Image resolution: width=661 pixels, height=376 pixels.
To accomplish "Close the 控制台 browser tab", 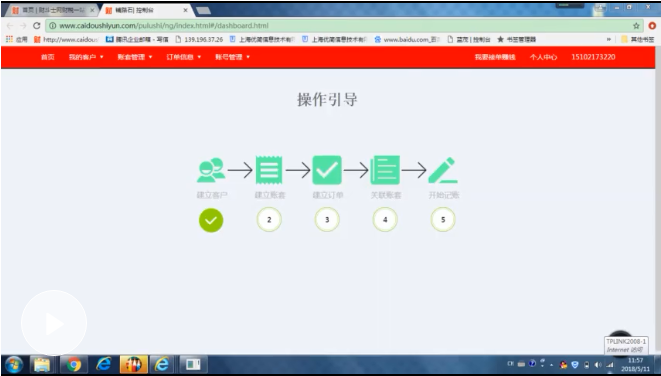I will pyautogui.click(x=185, y=10).
